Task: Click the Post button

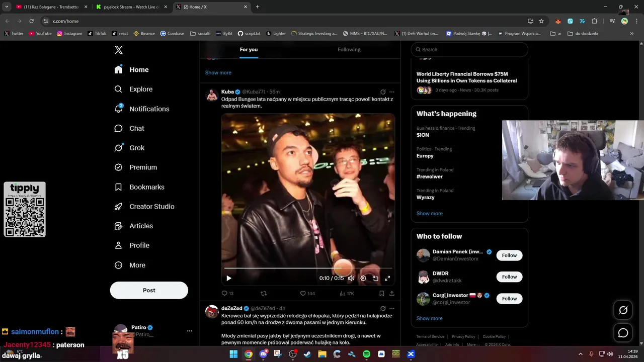Action: 149,290
